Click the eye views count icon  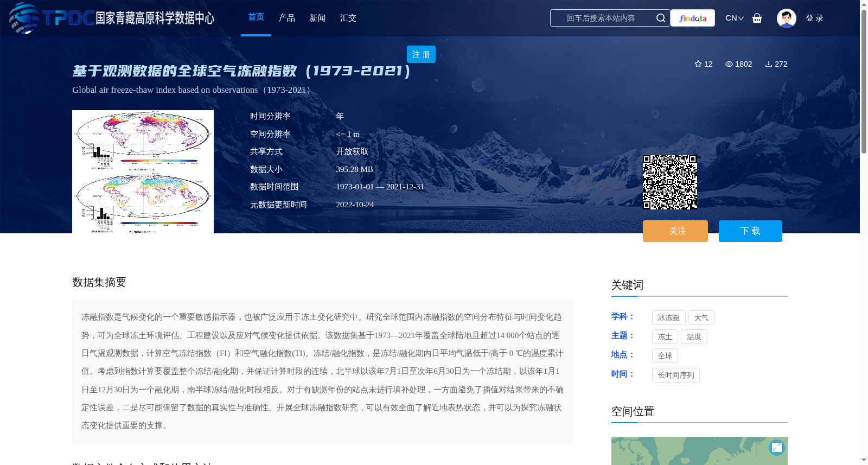click(729, 64)
